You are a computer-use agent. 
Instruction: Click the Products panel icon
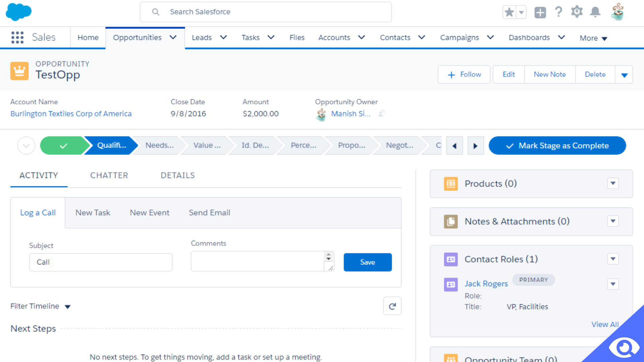coord(451,184)
